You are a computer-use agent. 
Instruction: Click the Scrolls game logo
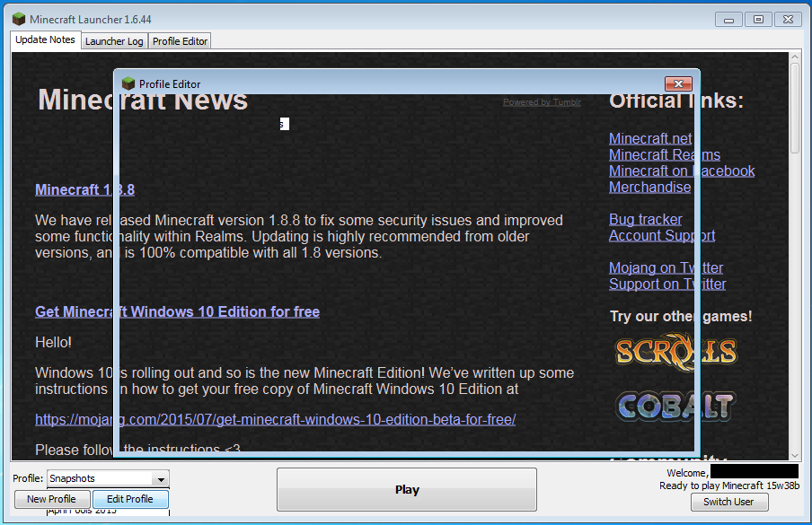tap(675, 352)
